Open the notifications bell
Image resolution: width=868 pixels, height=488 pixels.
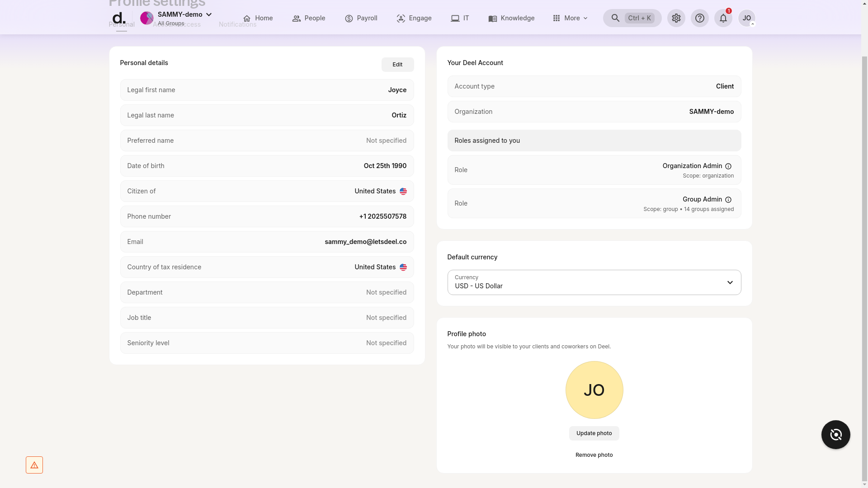coord(723,18)
